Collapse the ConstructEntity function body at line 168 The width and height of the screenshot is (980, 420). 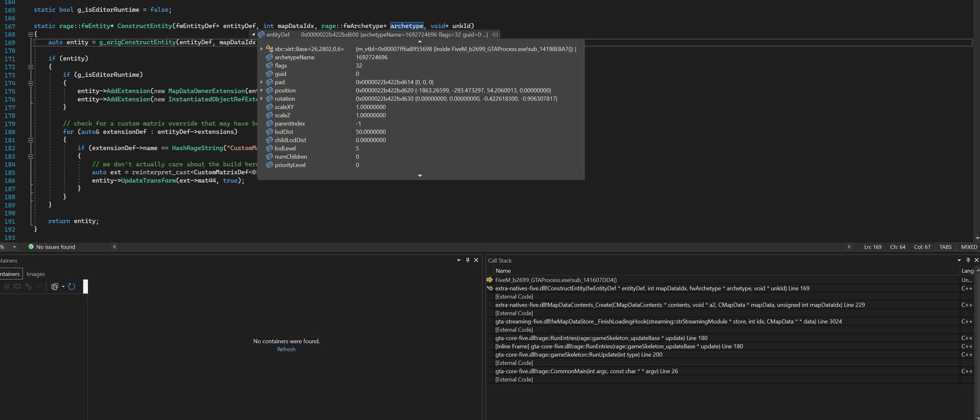point(31,34)
